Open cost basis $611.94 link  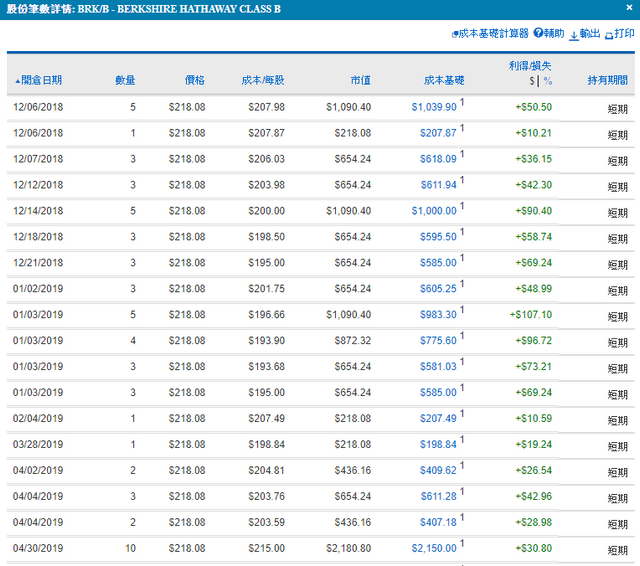click(x=439, y=185)
